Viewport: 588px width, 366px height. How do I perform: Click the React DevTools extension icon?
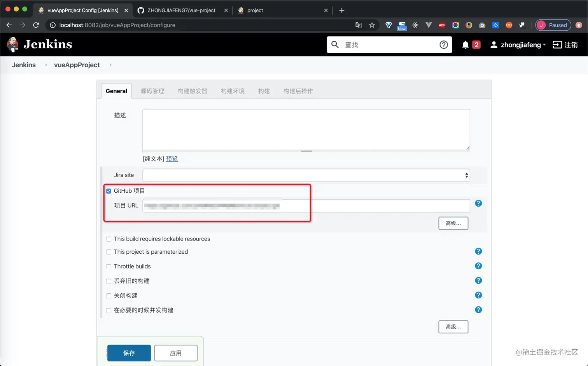click(x=415, y=25)
